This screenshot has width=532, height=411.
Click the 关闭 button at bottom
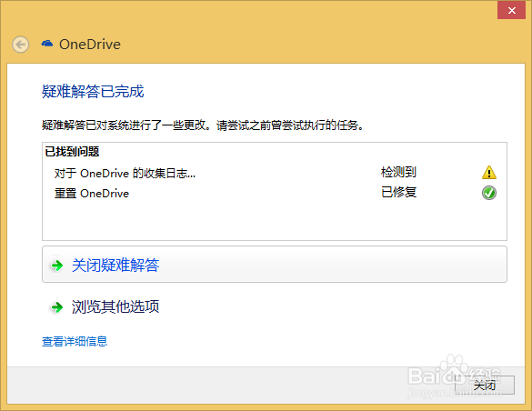pos(485,386)
